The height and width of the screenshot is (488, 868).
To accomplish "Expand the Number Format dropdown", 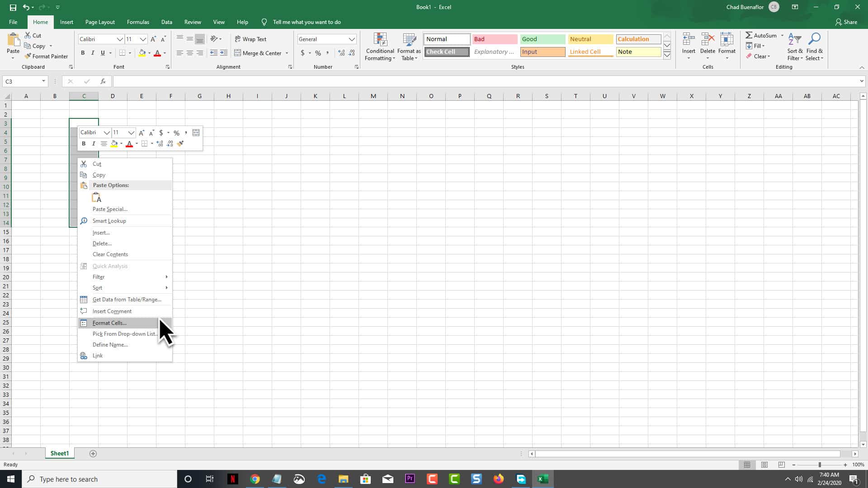I will tap(351, 39).
